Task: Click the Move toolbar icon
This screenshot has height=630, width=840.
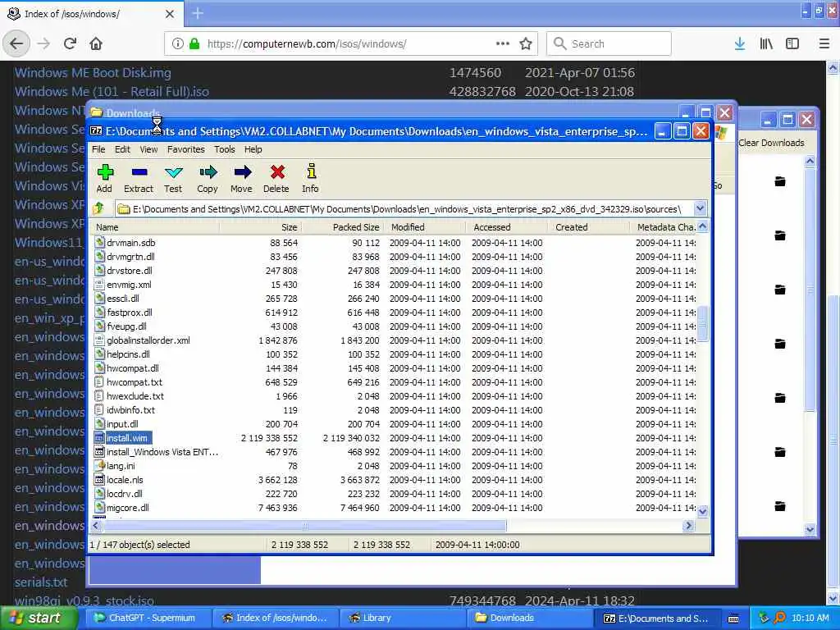Action: click(242, 172)
